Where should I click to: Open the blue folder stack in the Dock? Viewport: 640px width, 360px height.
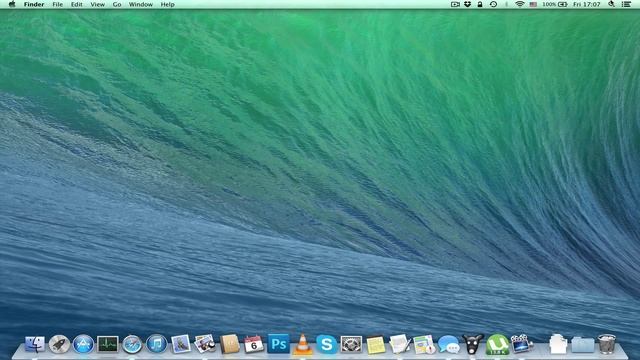(x=582, y=344)
